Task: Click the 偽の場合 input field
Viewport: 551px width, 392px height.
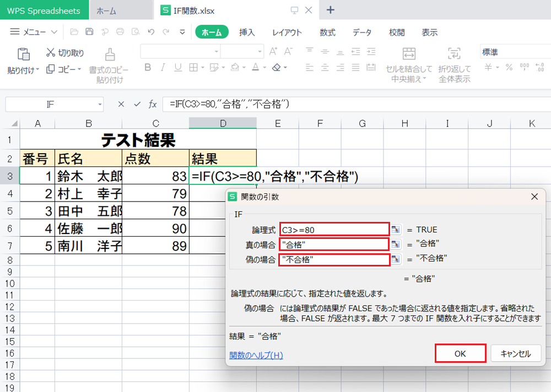Action: (334, 259)
